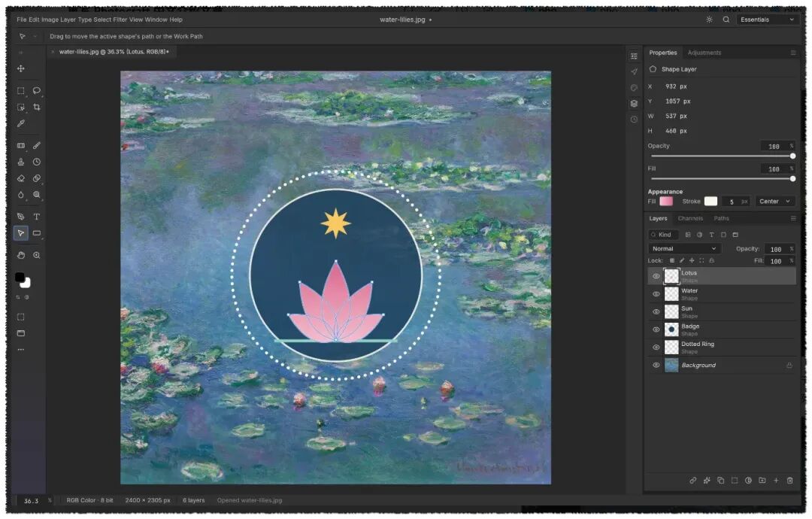Open the Filter menu
This screenshot has width=812, height=519.
coord(120,20)
